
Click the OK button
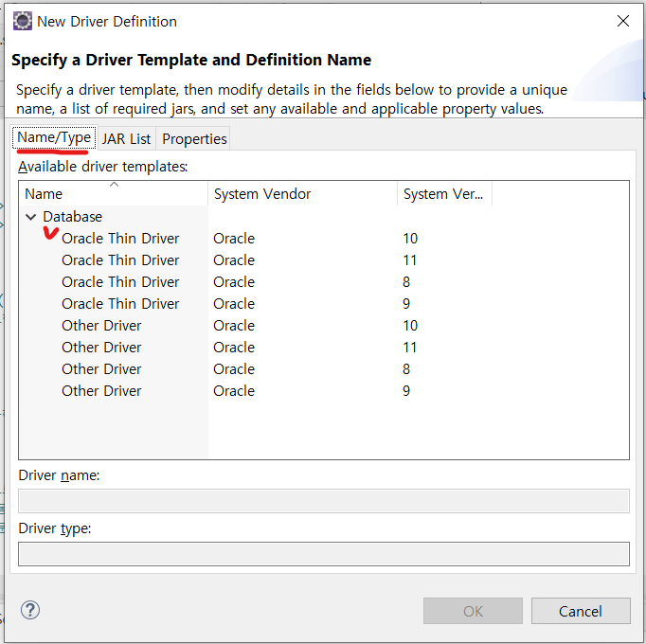pyautogui.click(x=473, y=611)
